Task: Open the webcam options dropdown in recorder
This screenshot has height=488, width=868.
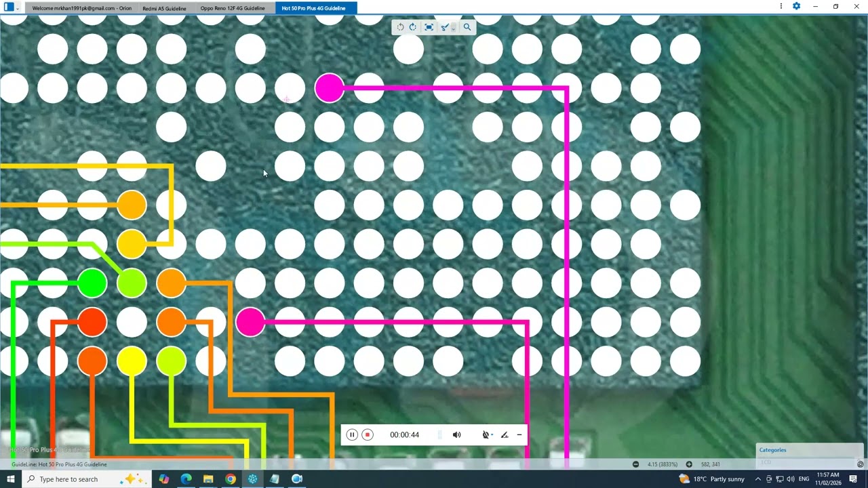Action: tap(491, 435)
